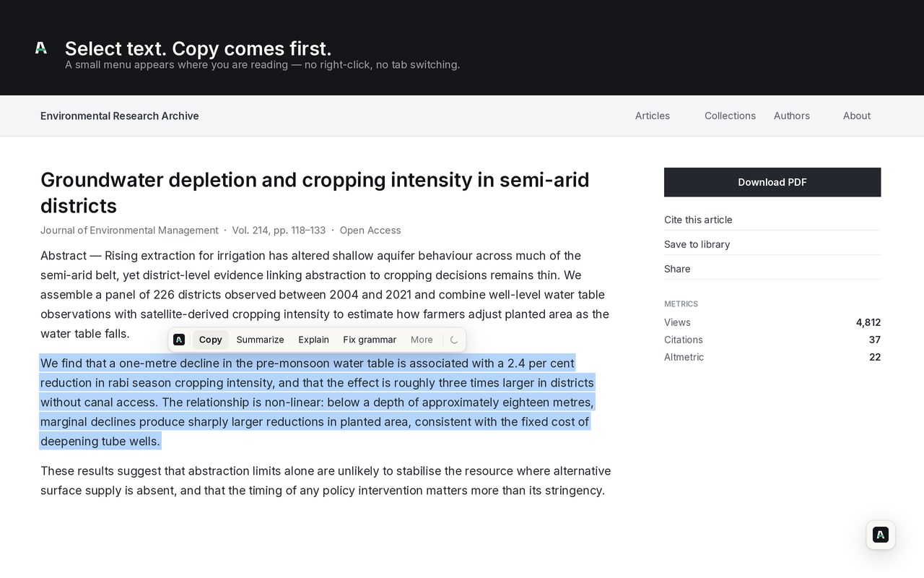
Task: Click the logo icon in the selection popup menu
Action: [179, 340]
